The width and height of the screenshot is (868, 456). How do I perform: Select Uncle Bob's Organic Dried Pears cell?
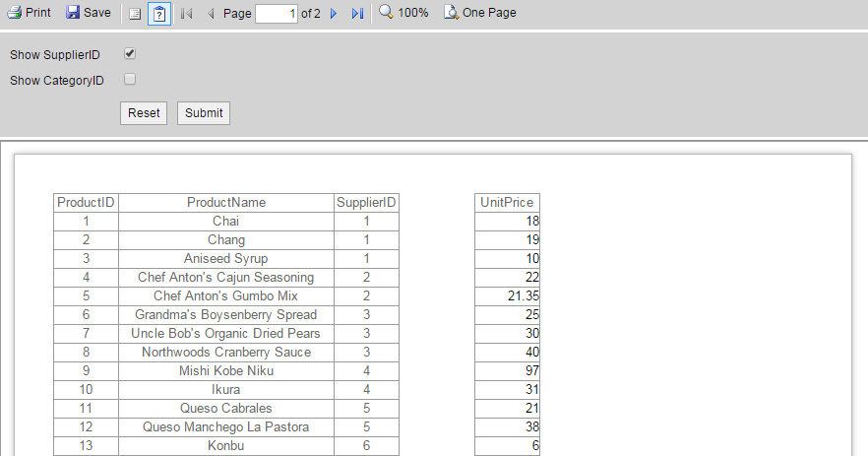(226, 334)
